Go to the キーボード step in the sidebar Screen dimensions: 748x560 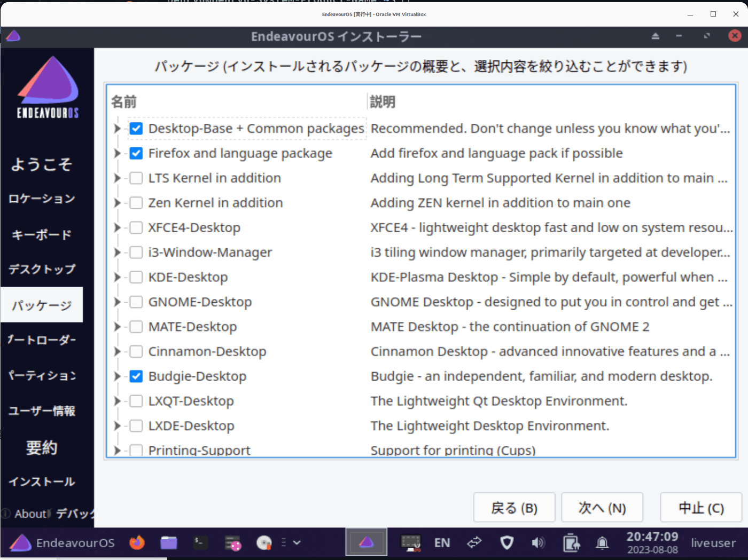pos(42,234)
